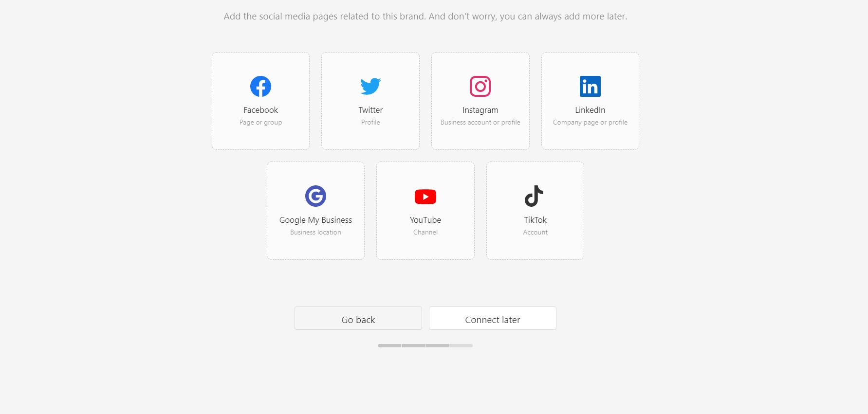Click the "Add the social media pages" instruction text
Viewport: 868px width, 414px height.
point(425,17)
